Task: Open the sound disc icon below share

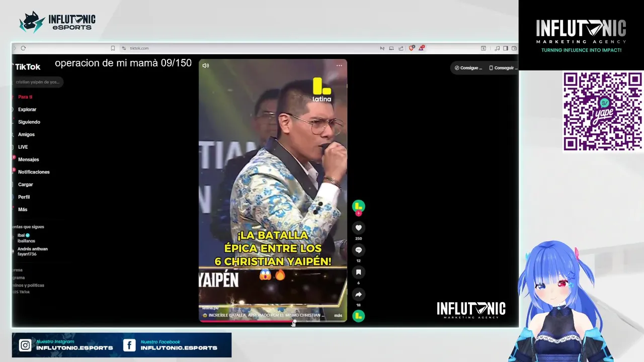Action: click(358, 316)
